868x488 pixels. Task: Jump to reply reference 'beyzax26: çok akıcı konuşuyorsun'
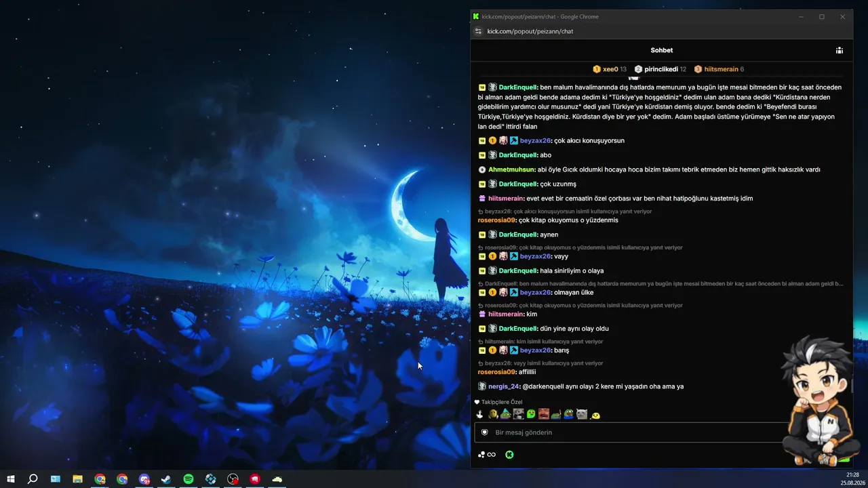point(565,211)
